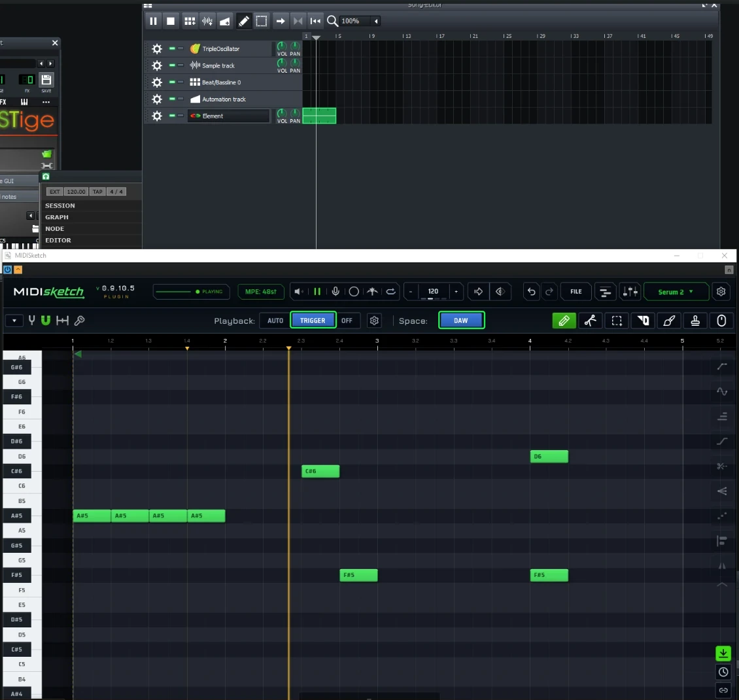Click the EXT sync button
Image resolution: width=739 pixels, height=700 pixels.
point(55,192)
